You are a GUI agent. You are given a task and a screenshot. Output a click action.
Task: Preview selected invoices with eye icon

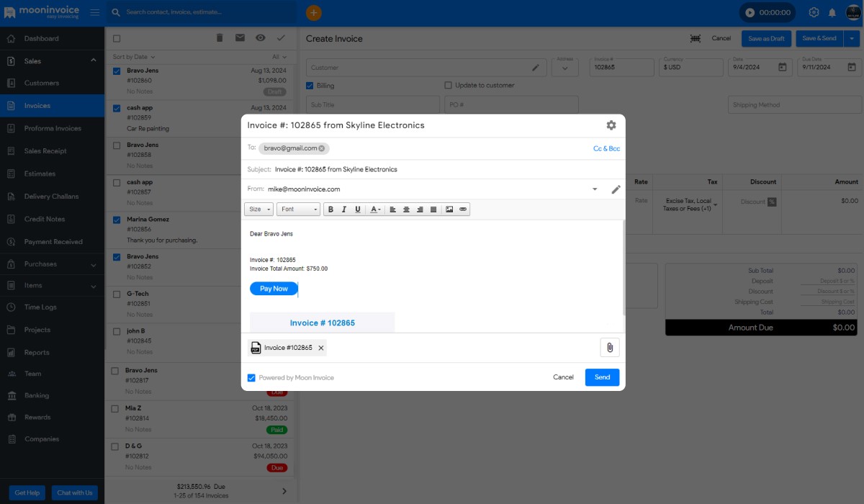[260, 38]
